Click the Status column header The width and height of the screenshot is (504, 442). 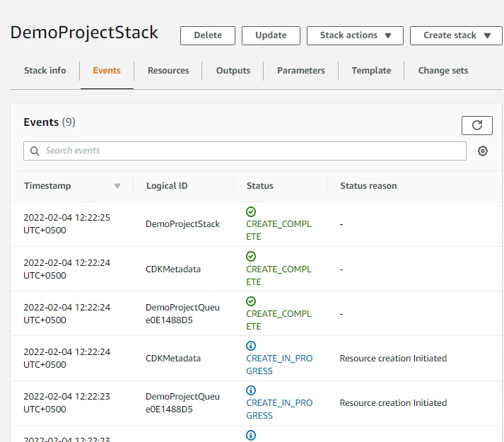click(x=259, y=186)
